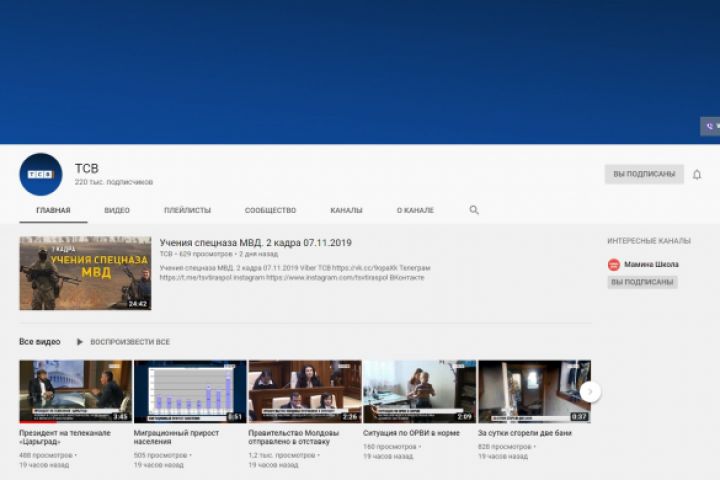Open the Миграционный прирост населения chart thumbnail
The height and width of the screenshot is (480, 720).
click(190, 391)
